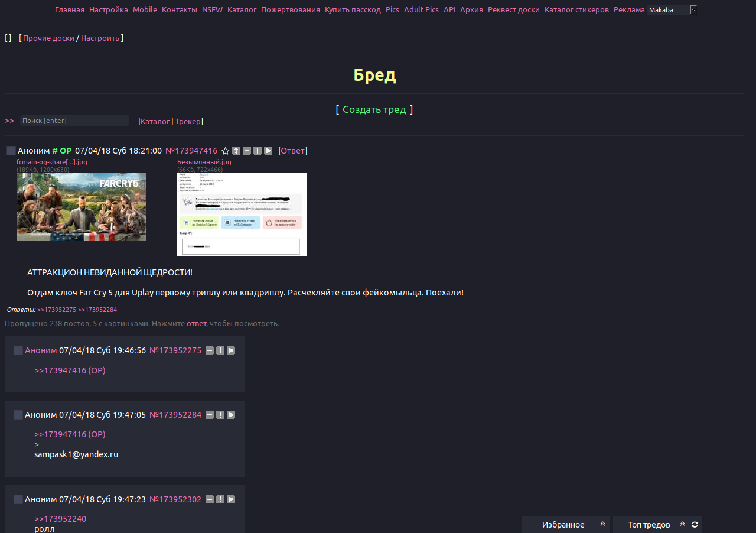This screenshot has height=533, width=756.
Task: Report OP post №173947416 with exclamation icon
Action: tap(258, 151)
